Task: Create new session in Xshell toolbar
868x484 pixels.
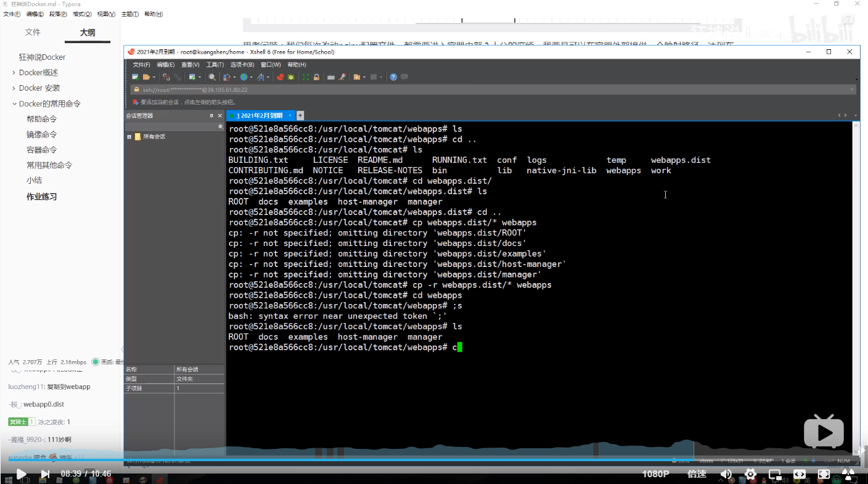Action: pyautogui.click(x=135, y=77)
